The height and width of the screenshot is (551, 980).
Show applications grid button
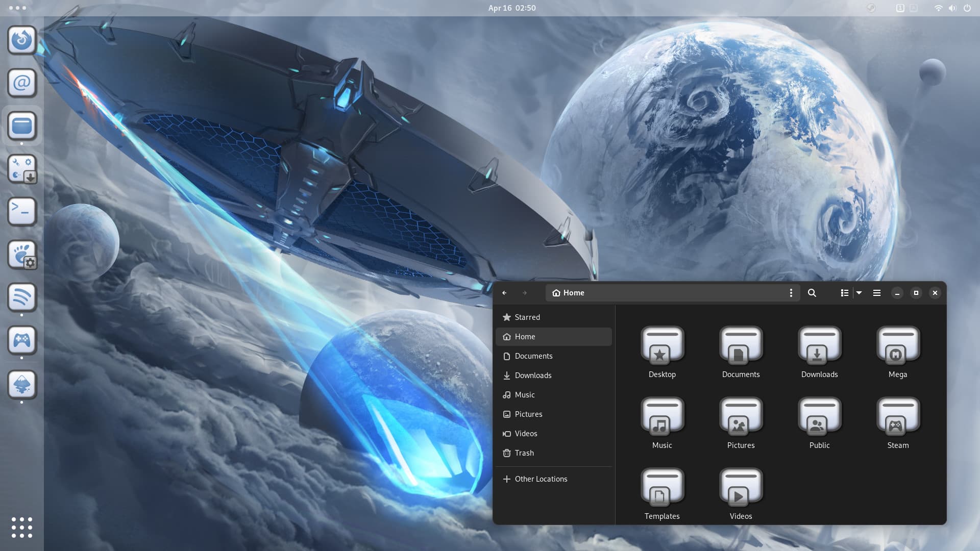point(22,528)
